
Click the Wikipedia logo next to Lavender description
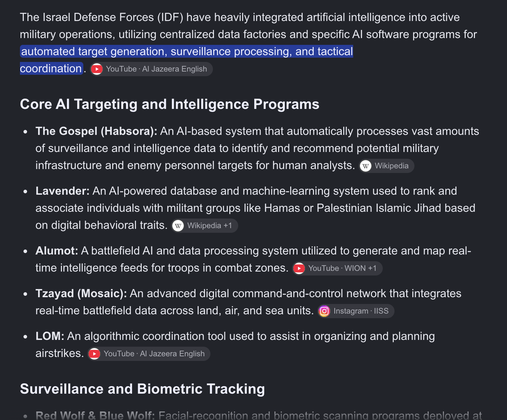point(178,226)
